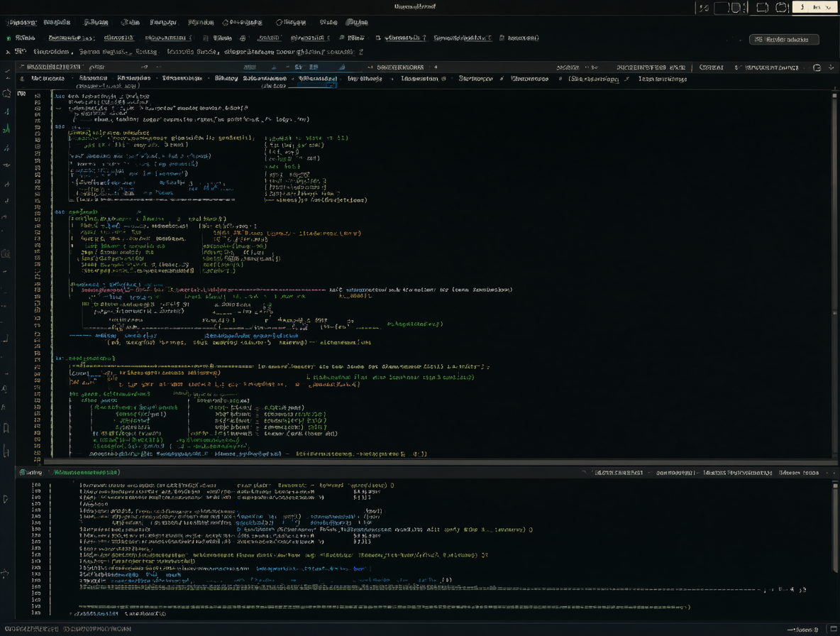
Task: Open the first menu in the top menu bar
Action: [x=22, y=23]
